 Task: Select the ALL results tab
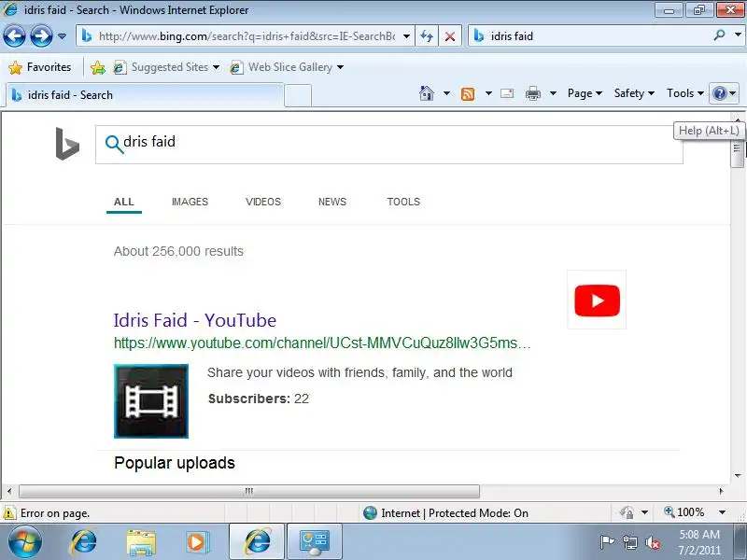124,202
